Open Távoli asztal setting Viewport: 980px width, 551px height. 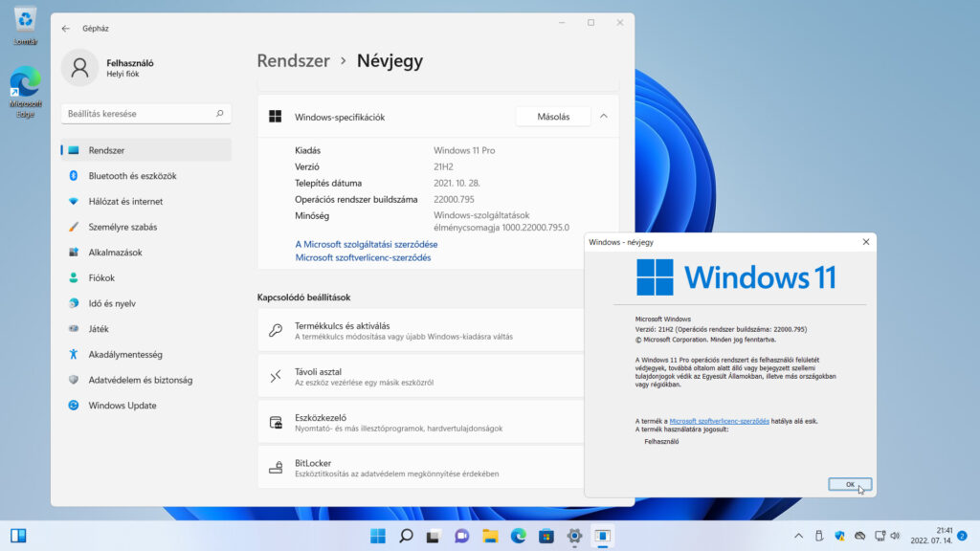421,376
